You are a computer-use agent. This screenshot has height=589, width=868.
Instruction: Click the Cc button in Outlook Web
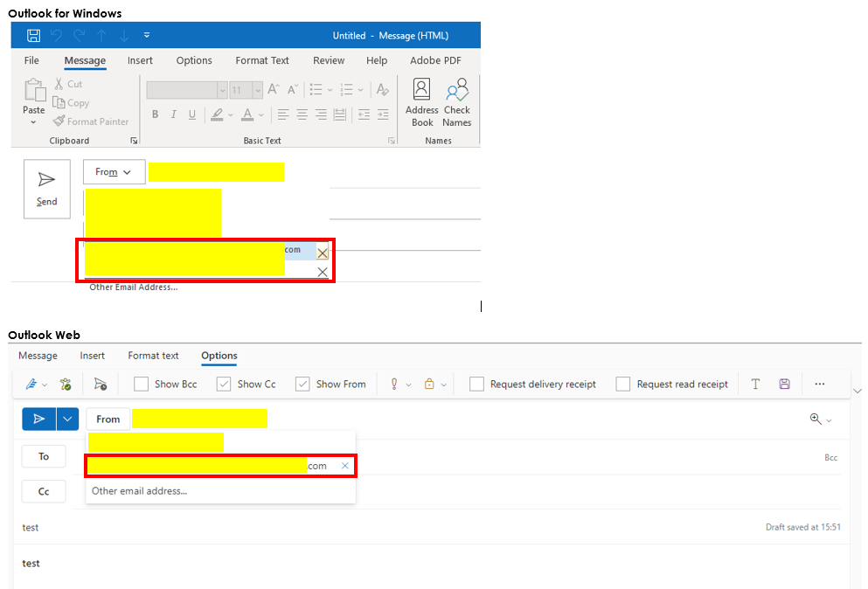pyautogui.click(x=43, y=490)
